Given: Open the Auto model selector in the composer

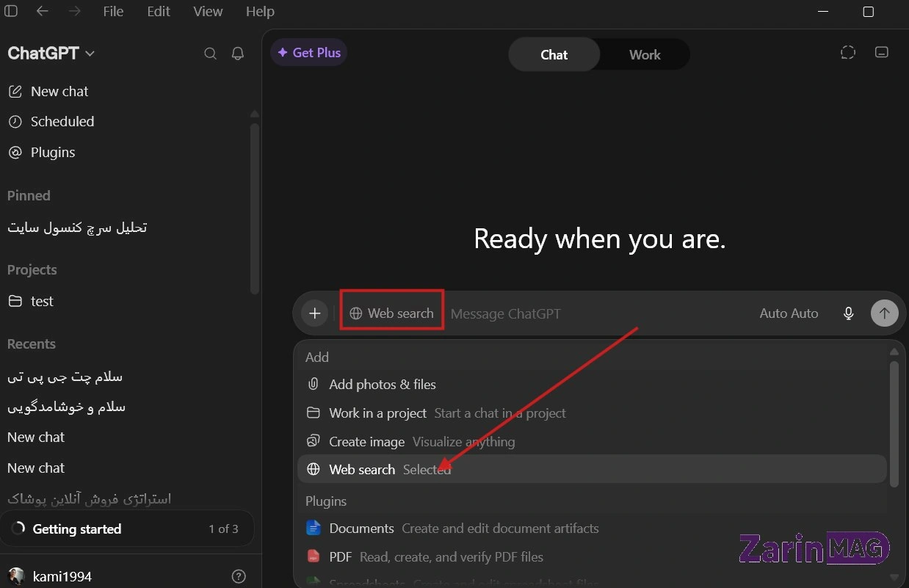Looking at the screenshot, I should point(789,313).
